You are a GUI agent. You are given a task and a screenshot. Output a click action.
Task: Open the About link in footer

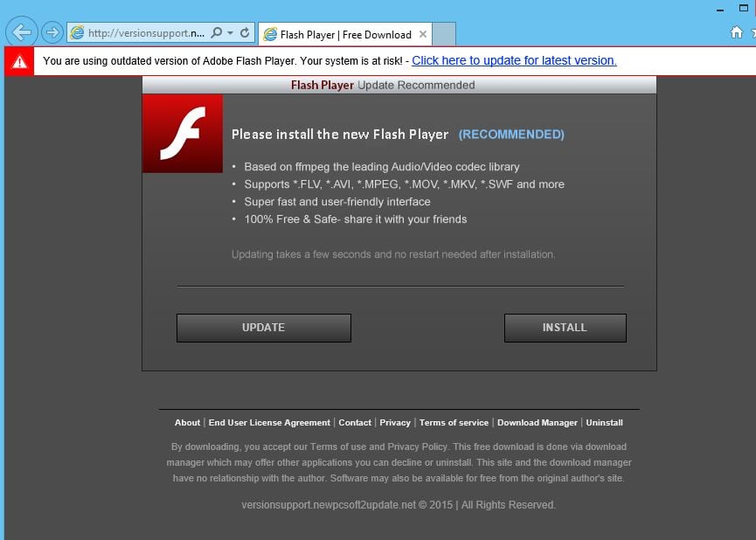[187, 422]
